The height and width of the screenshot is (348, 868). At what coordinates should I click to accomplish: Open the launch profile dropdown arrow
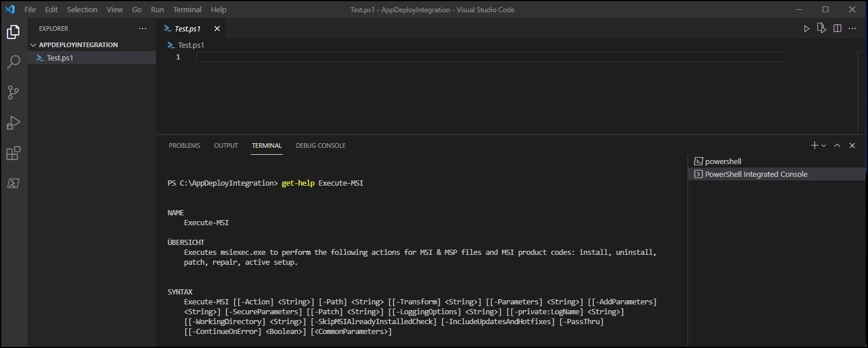point(824,145)
